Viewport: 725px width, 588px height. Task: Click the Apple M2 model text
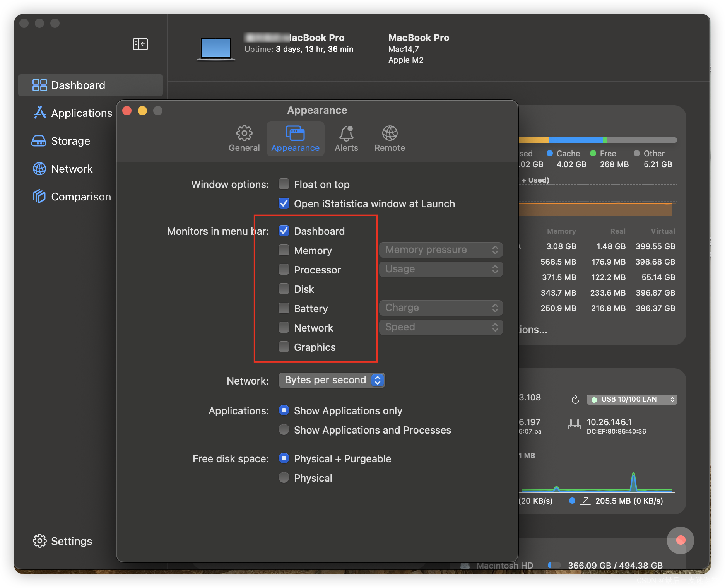pyautogui.click(x=406, y=60)
